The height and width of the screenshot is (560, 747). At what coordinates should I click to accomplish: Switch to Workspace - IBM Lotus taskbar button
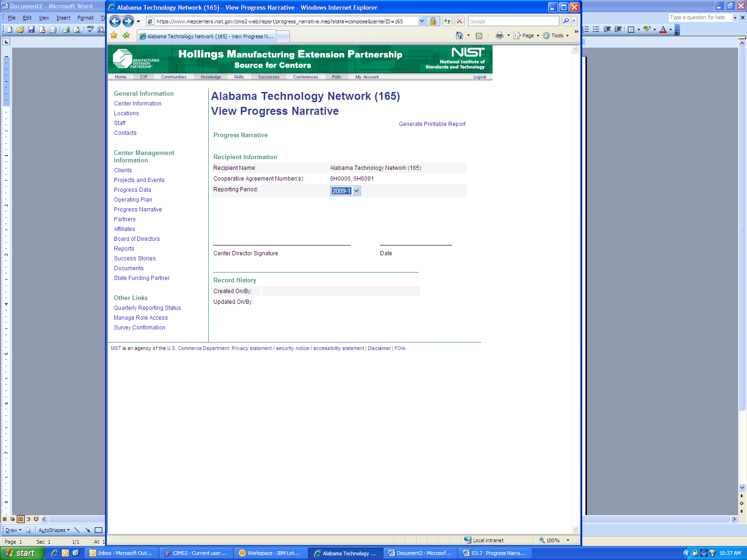(x=271, y=553)
